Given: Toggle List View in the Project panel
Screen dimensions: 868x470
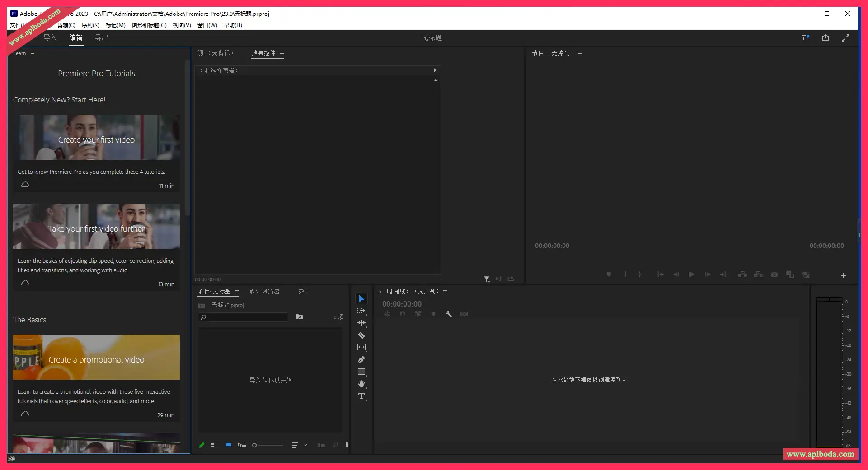Looking at the screenshot, I should 215,445.
